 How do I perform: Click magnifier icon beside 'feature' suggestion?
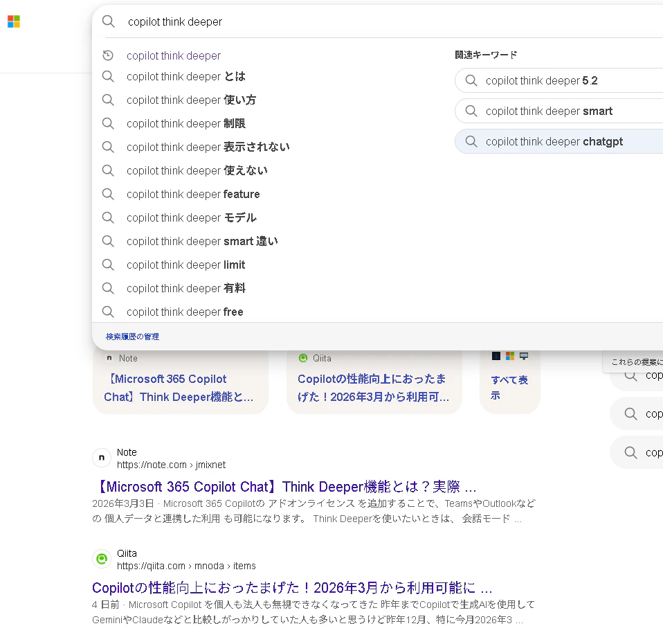pyautogui.click(x=108, y=194)
